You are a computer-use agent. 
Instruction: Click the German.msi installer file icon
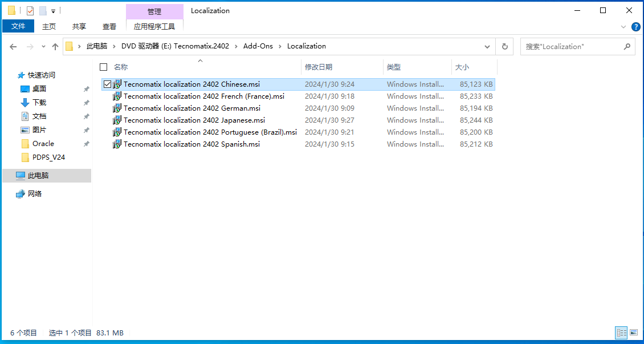[117, 108]
